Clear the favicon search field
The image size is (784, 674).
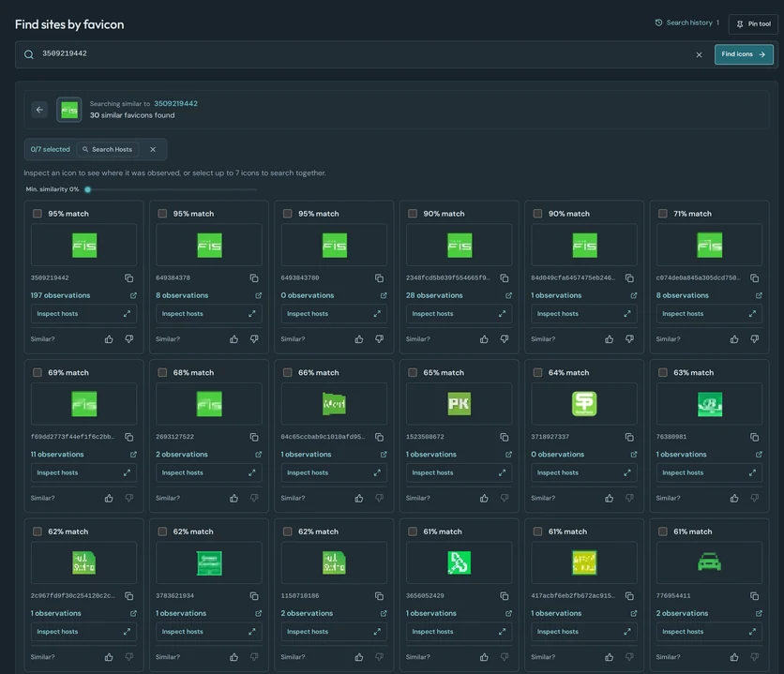tap(699, 55)
